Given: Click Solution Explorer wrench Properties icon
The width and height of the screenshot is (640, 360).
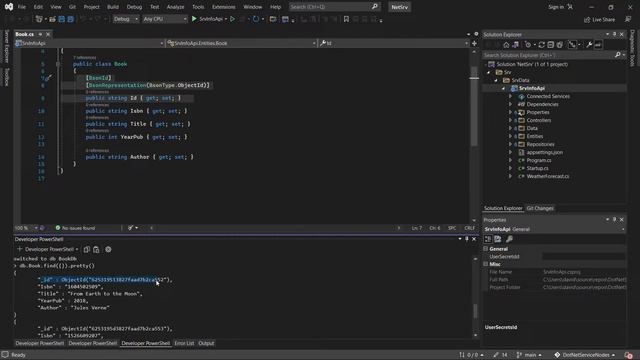Looking at the screenshot, I should 589,45.
